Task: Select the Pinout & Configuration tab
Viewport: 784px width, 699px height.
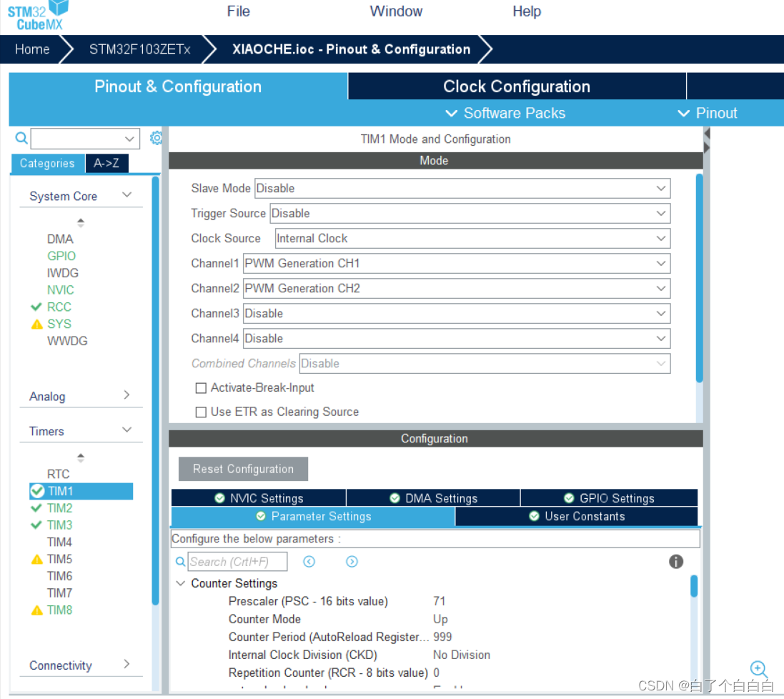Action: [178, 86]
